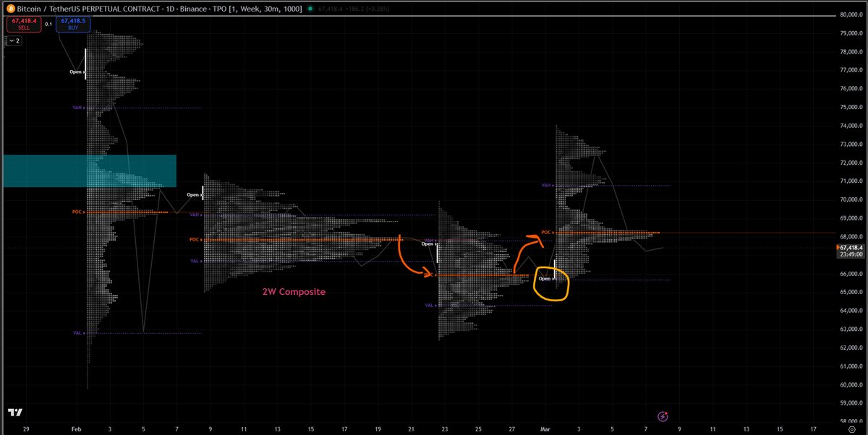
Task: Click the 23 date label on time axis
Action: coord(444,428)
